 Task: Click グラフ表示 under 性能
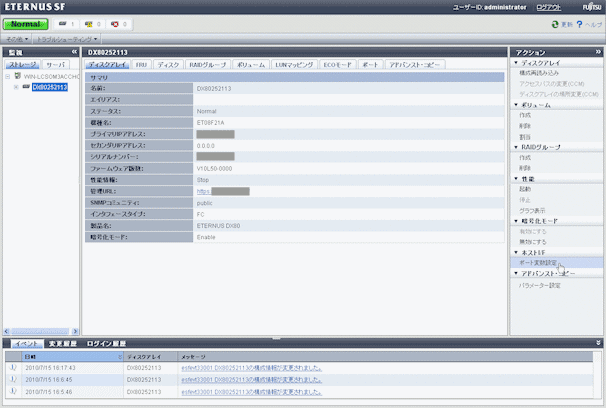532,211
